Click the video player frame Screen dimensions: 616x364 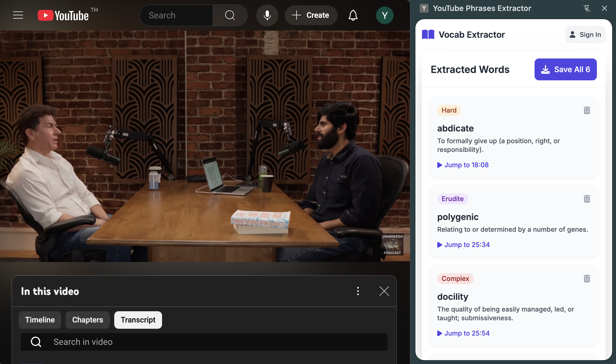tap(205, 146)
